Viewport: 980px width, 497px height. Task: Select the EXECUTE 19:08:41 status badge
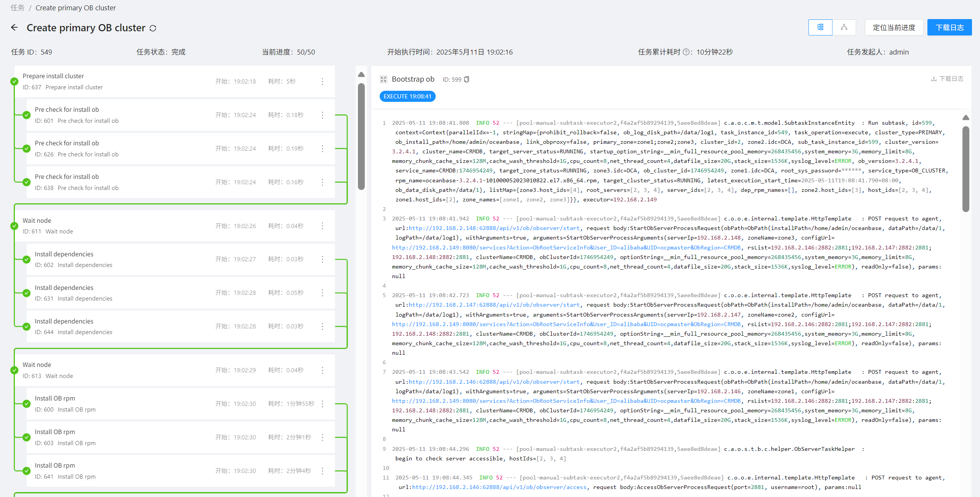coord(407,96)
